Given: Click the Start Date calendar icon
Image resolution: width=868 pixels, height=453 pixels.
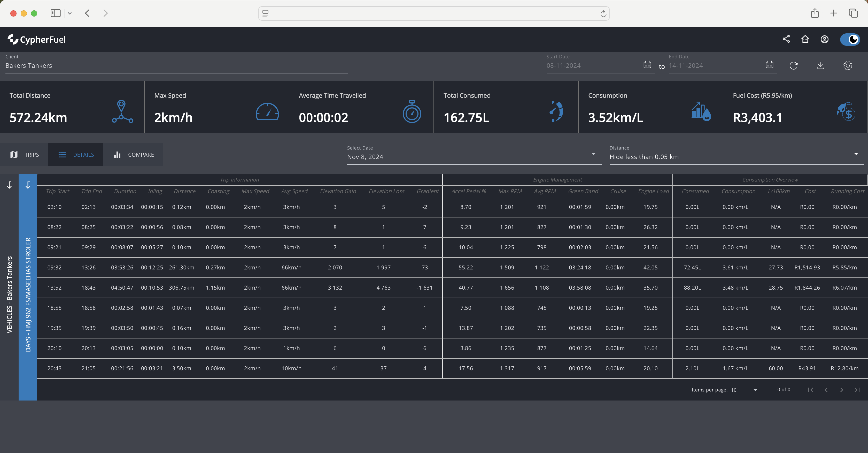Looking at the screenshot, I should click(647, 64).
